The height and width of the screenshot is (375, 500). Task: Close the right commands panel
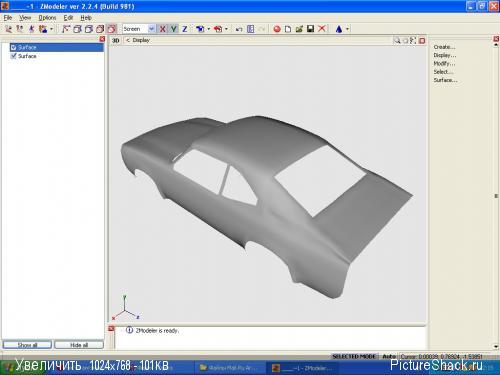[x=496, y=39]
